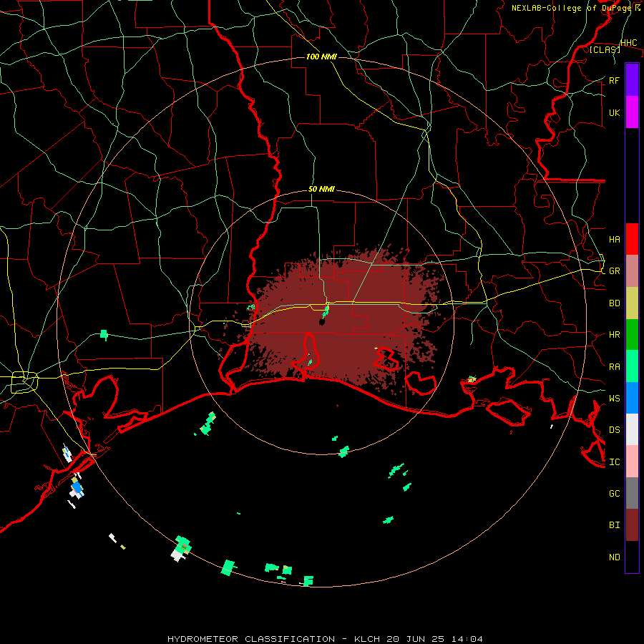Click the Hydrometeor Classification KLCH timestamp caption
Screen dimensions: 644x644
[325, 639]
